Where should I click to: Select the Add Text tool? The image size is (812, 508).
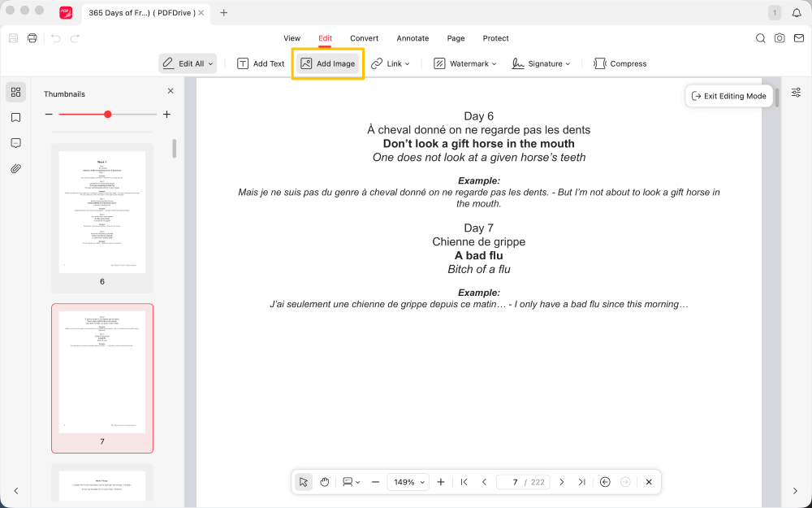pyautogui.click(x=261, y=63)
